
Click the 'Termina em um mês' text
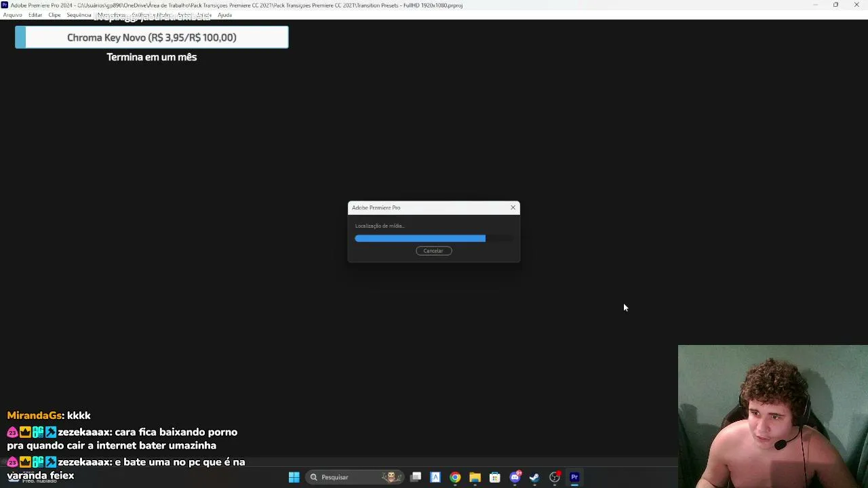click(152, 57)
